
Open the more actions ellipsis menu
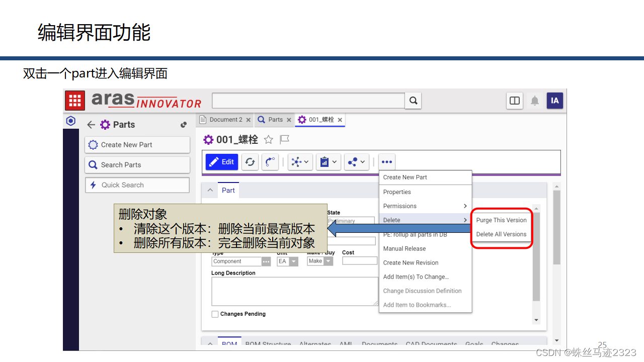(x=386, y=161)
